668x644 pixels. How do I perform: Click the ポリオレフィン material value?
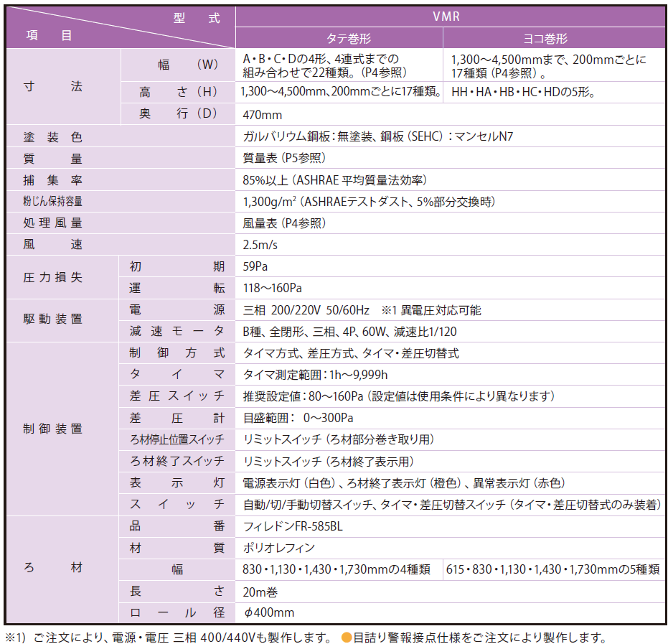click(x=279, y=548)
